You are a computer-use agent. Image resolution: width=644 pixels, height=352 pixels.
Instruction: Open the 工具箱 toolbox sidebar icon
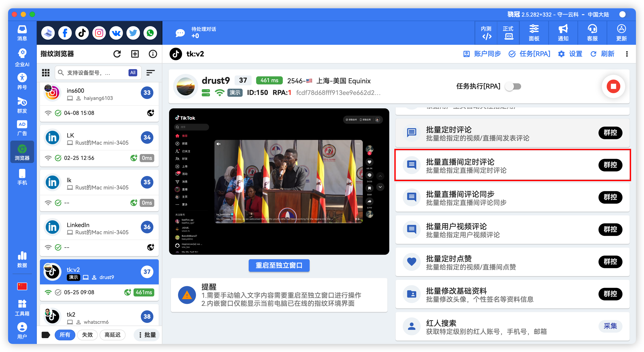pyautogui.click(x=22, y=307)
